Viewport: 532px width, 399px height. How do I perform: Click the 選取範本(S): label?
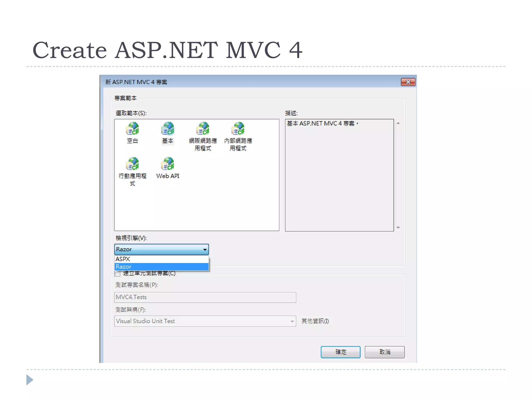(131, 113)
